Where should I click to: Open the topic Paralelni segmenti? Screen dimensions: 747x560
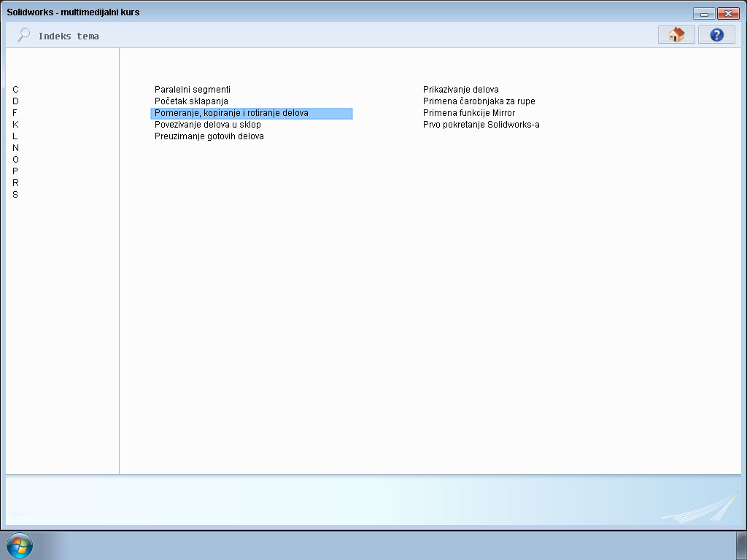[191, 89]
